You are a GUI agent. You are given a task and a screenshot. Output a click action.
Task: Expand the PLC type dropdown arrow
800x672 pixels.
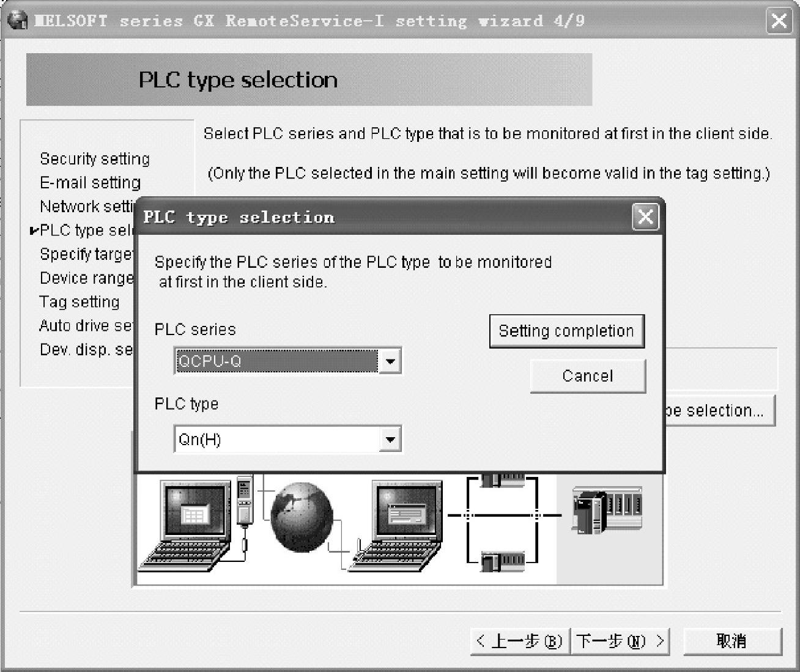[x=390, y=439]
